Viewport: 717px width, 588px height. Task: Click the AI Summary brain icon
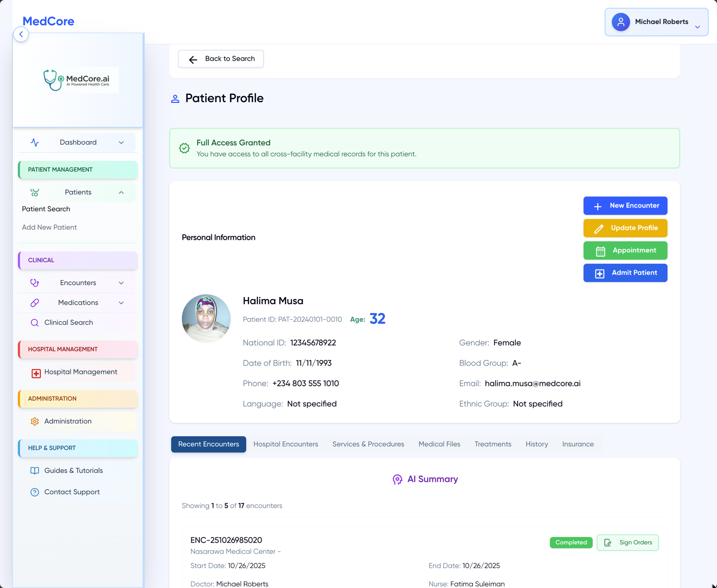coord(398,479)
